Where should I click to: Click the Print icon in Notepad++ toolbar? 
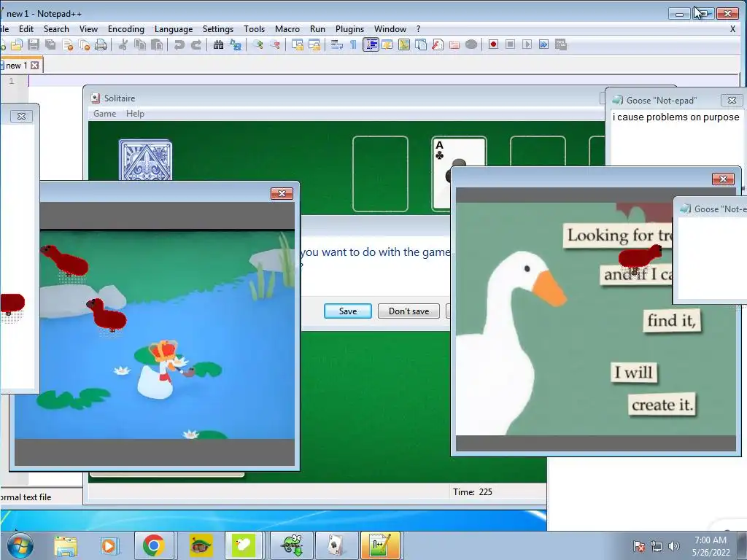coord(101,44)
